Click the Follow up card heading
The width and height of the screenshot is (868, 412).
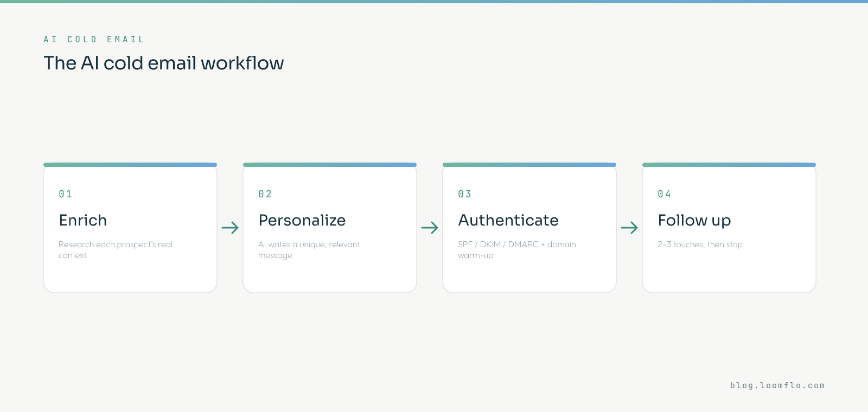point(694,221)
